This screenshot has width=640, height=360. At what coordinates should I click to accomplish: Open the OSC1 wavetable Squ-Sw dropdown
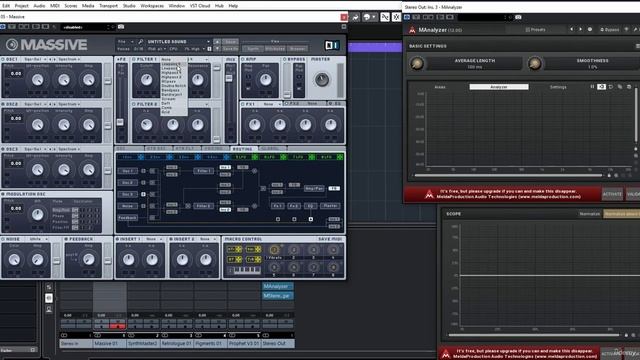click(x=35, y=59)
